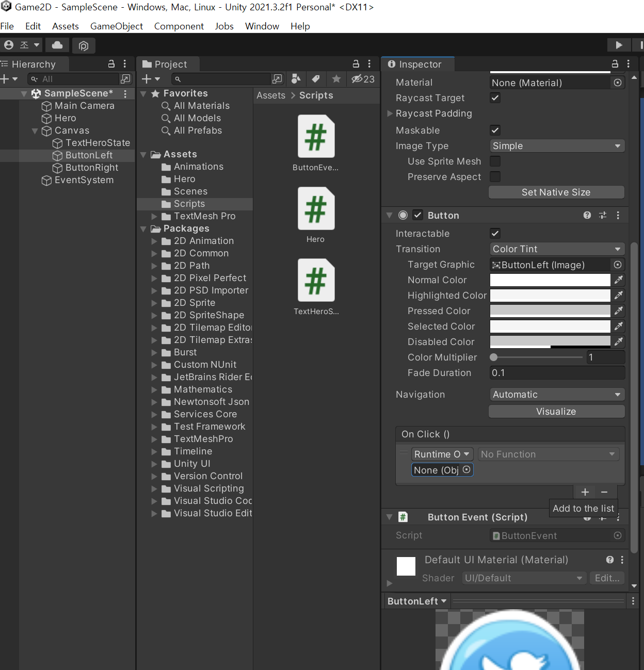Image resolution: width=644 pixels, height=670 pixels.
Task: Pick Selected Color with eyedropper
Action: tap(618, 326)
